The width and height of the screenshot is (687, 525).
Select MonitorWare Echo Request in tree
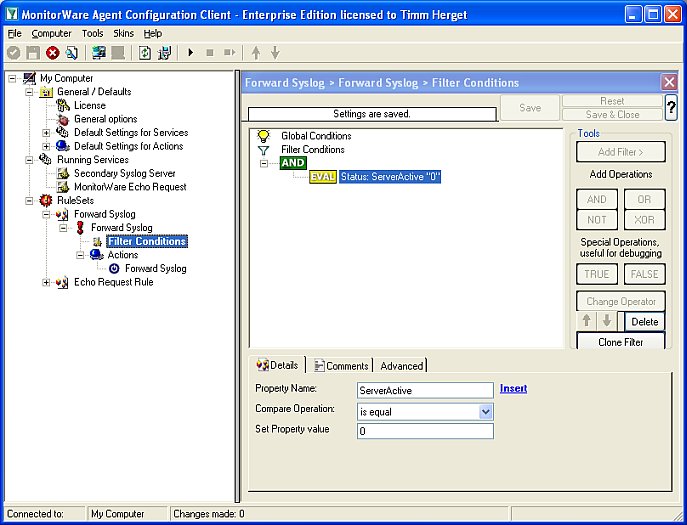(130, 187)
